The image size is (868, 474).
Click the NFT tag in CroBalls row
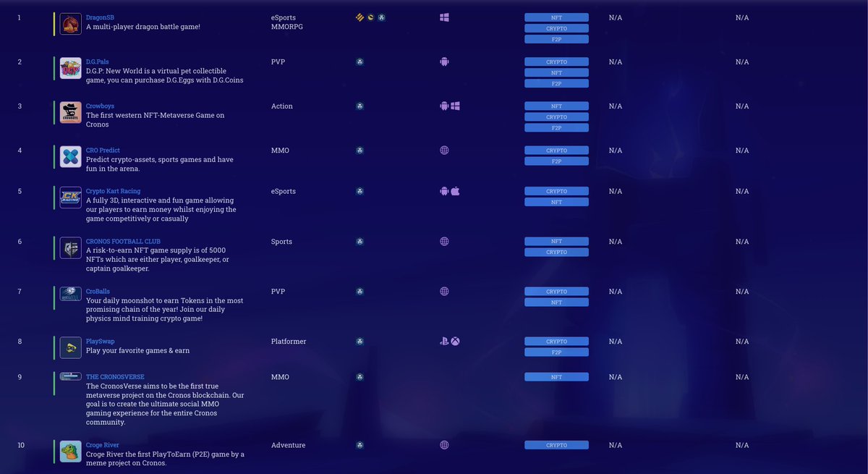pos(556,302)
